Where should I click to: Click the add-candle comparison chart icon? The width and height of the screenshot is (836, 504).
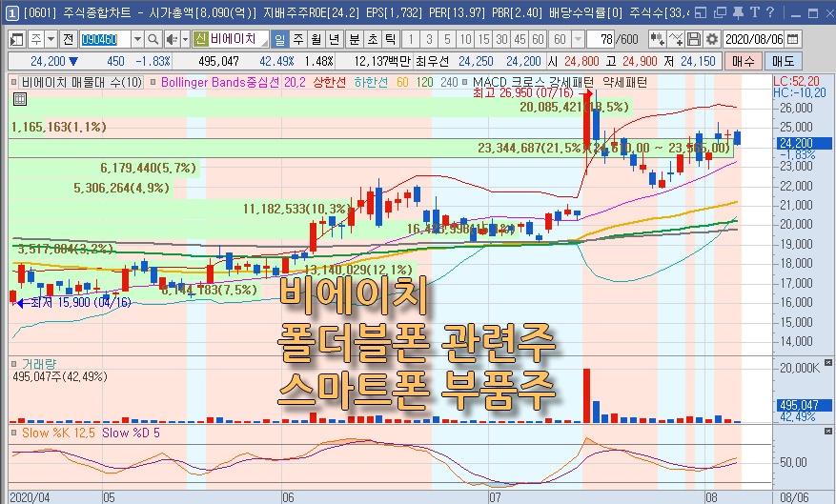tap(657, 39)
